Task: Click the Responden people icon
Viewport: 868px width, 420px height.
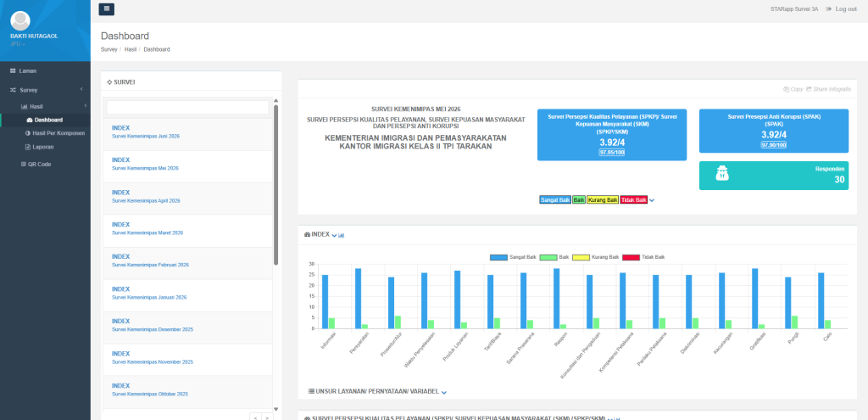Action: pos(721,173)
